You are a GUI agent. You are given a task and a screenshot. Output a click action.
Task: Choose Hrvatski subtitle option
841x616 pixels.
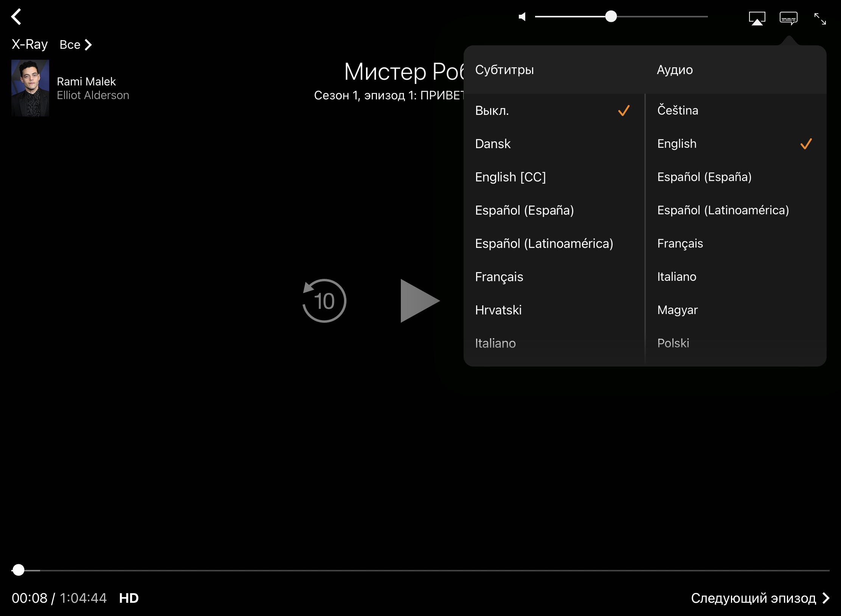click(x=498, y=310)
